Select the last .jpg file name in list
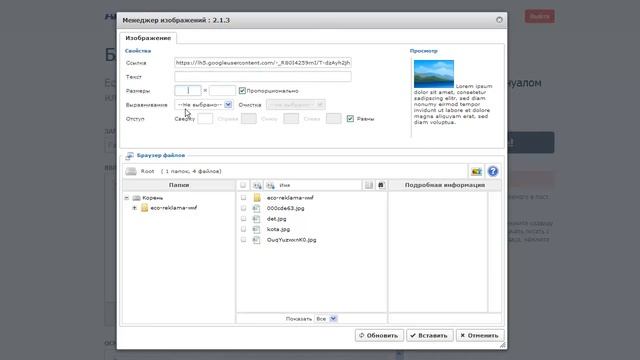640x360 pixels. pos(291,240)
